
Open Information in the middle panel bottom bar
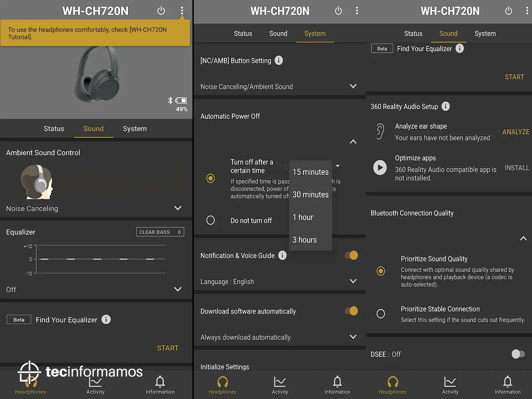[x=337, y=385]
